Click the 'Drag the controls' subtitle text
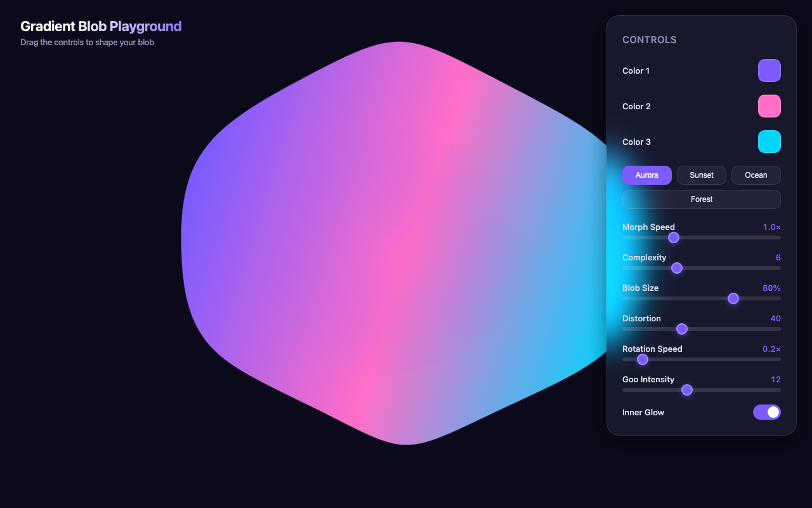The width and height of the screenshot is (812, 508). pyautogui.click(x=87, y=43)
